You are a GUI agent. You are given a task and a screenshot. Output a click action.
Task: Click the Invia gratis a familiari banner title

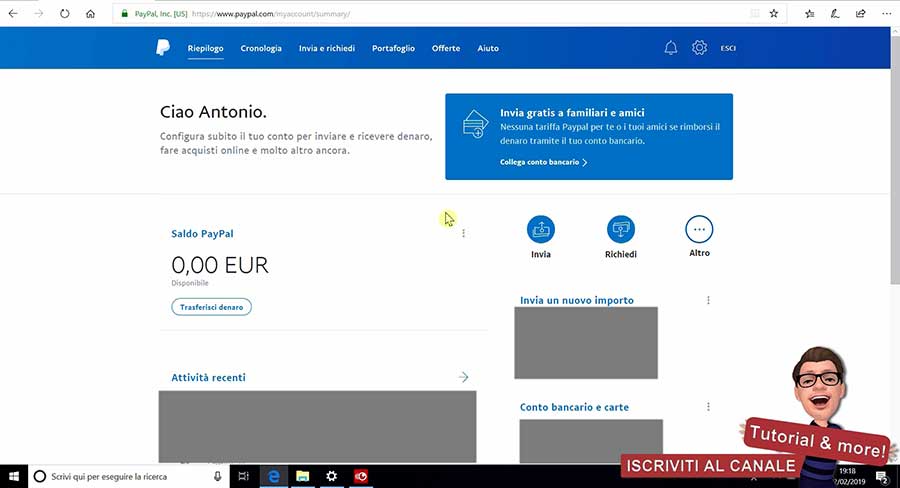(572, 113)
